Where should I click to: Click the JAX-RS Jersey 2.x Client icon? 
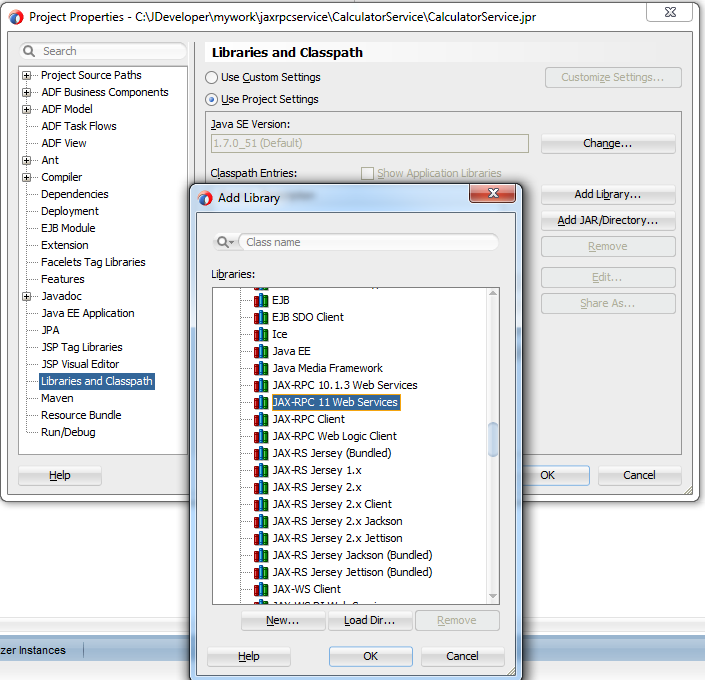coord(261,504)
